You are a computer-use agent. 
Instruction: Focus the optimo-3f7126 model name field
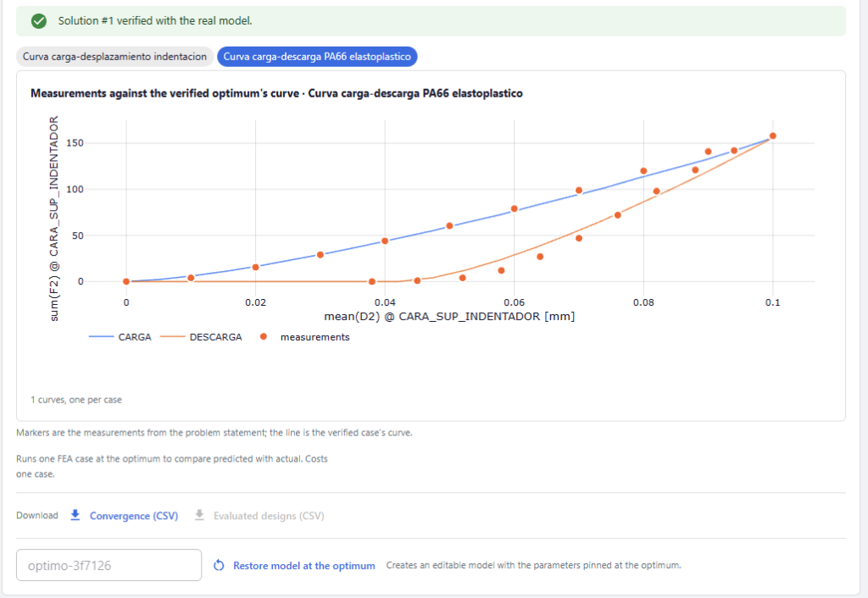109,565
